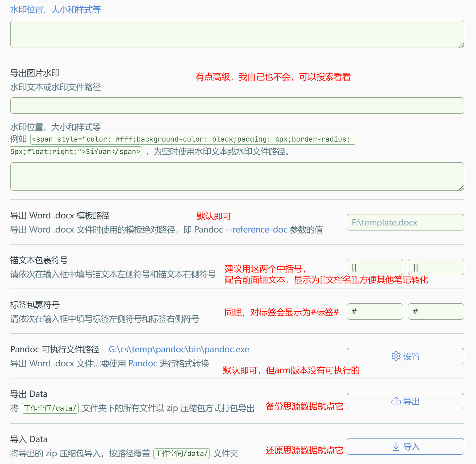Click the right # tag wrapper field
476x464 pixels.
click(436, 311)
